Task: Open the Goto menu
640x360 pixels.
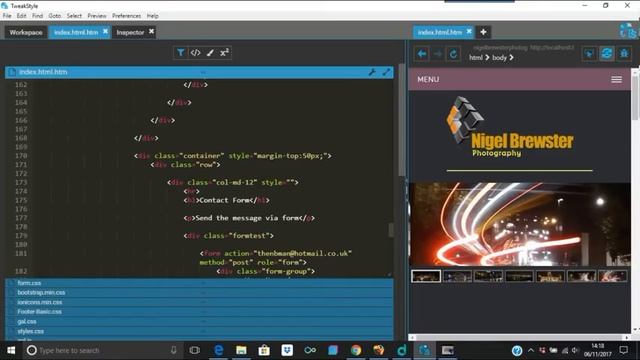Action: [x=54, y=16]
